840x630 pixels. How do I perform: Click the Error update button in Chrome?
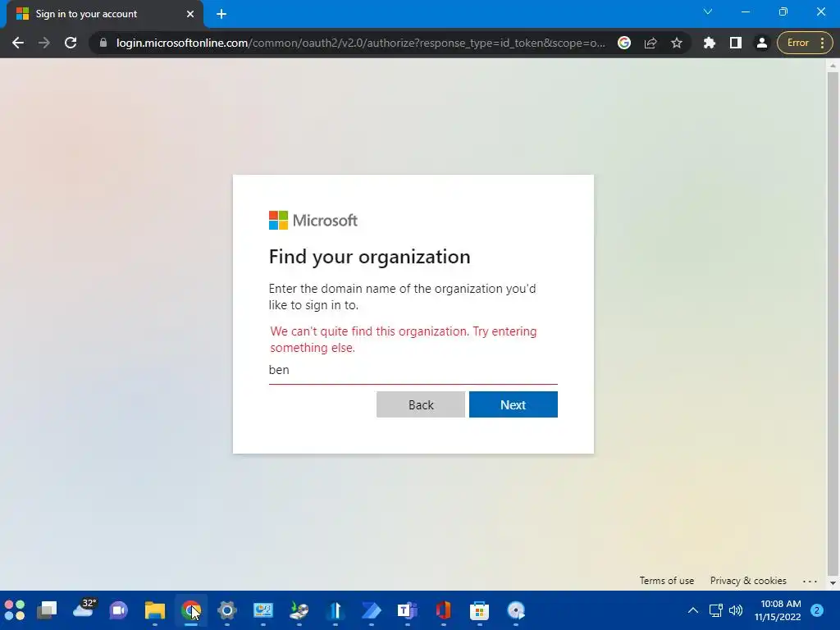tap(797, 43)
